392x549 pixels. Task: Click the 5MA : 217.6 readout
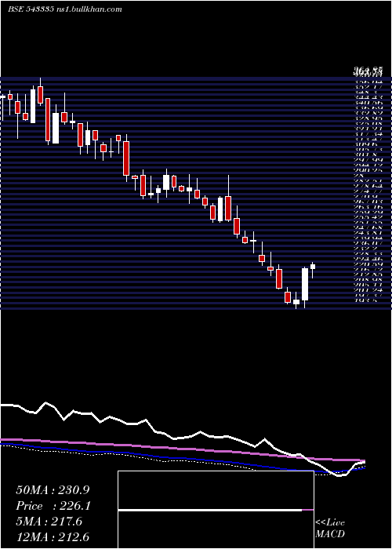[x=49, y=522]
